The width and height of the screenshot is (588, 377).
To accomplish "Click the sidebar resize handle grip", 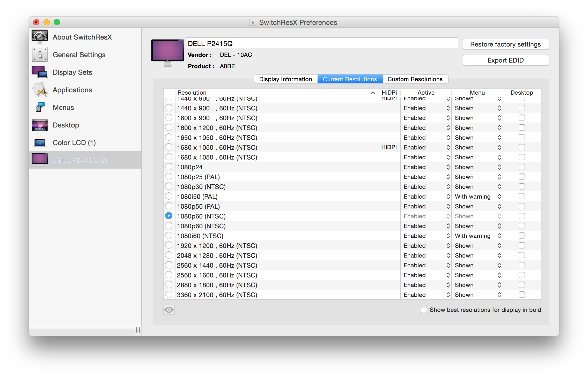I will (x=138, y=330).
